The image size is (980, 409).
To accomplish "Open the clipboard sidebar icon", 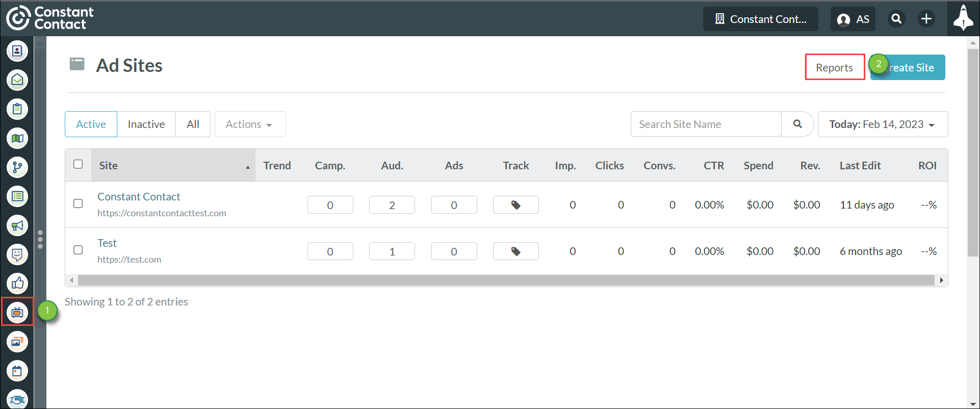I will 17,109.
